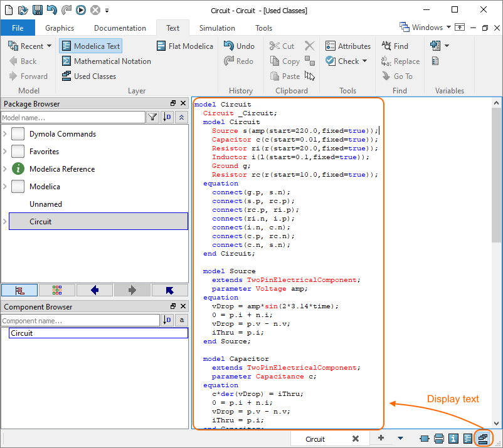Switch to Mathematical Notation layer
Image resolution: width=503 pixels, height=448 pixels.
(106, 61)
